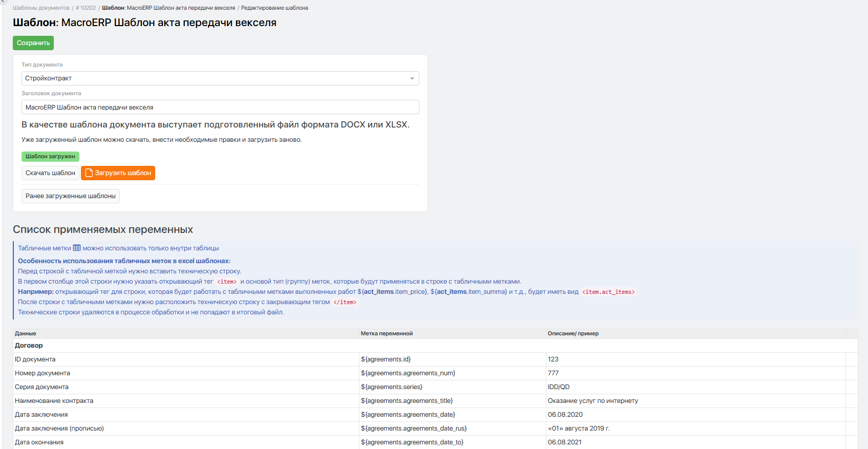
Task: Go to Шаблоны документов breadcrumb
Action: pos(41,8)
